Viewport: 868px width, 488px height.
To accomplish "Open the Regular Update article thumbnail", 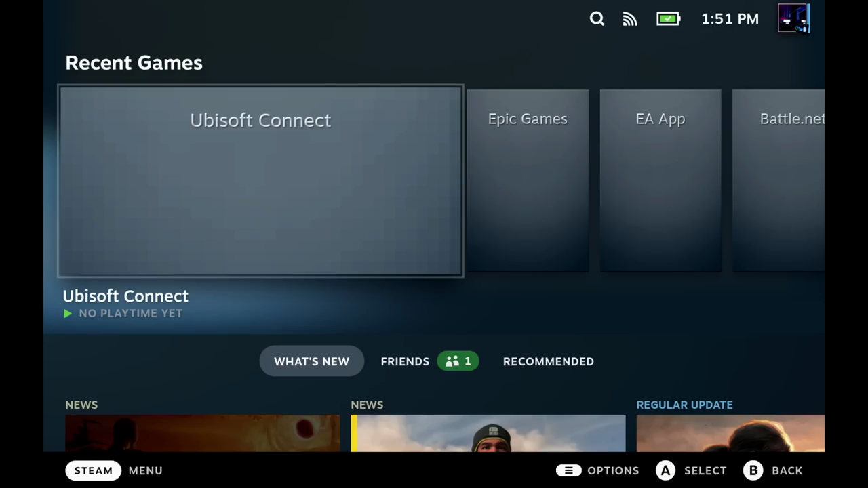I will pos(730,433).
